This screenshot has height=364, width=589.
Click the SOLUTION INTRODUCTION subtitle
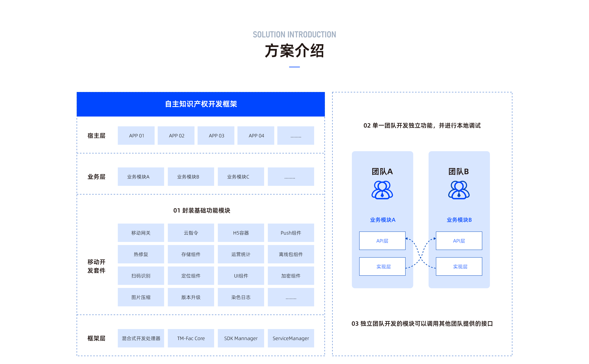click(294, 35)
